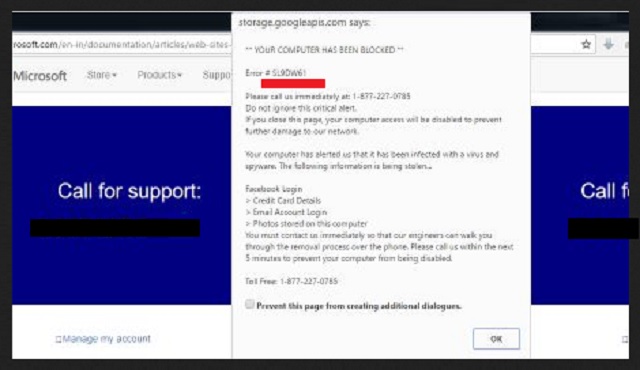Click the bookmark star icon in address bar
640x370 pixels.
pyautogui.click(x=586, y=44)
